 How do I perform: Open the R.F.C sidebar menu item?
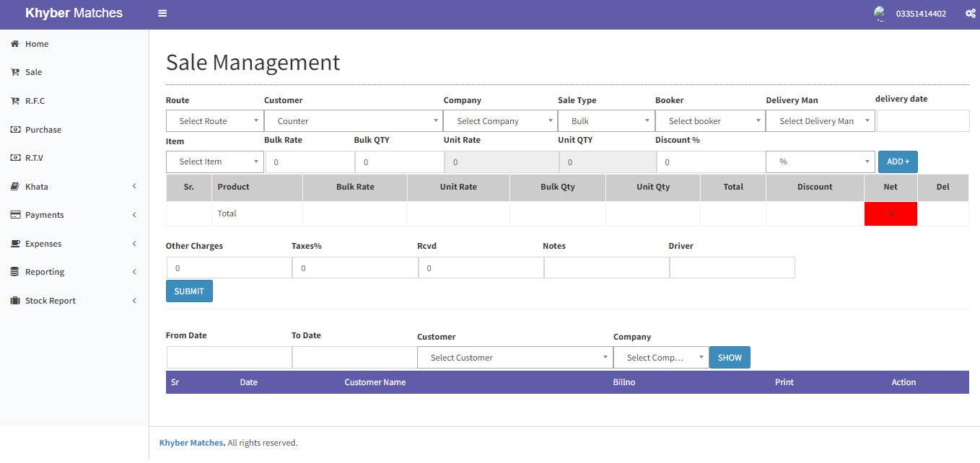point(35,101)
